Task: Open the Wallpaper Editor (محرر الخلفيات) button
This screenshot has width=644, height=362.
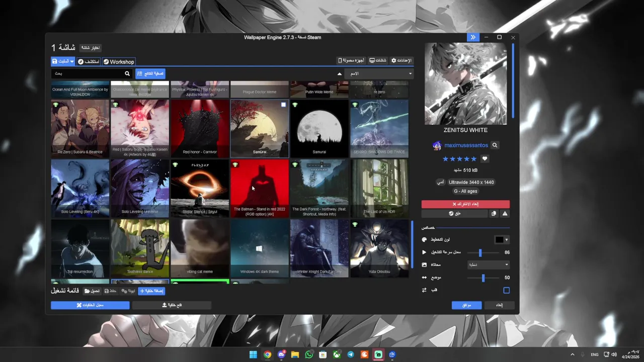Action: 90,305
